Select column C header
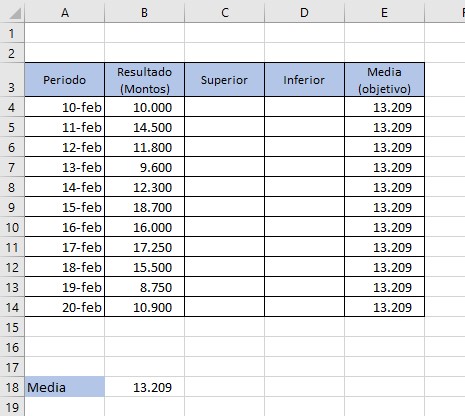The width and height of the screenshot is (465, 416). pyautogui.click(x=225, y=13)
